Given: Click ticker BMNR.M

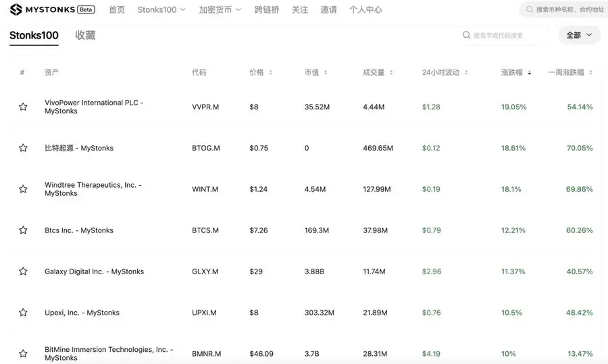Looking at the screenshot, I should (207, 354).
